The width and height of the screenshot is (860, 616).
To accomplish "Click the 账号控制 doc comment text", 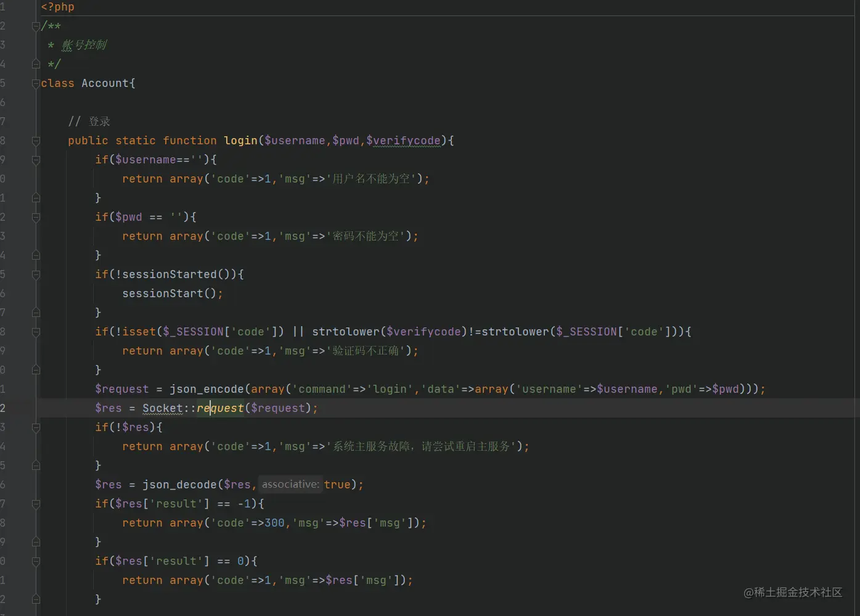I will (x=84, y=45).
